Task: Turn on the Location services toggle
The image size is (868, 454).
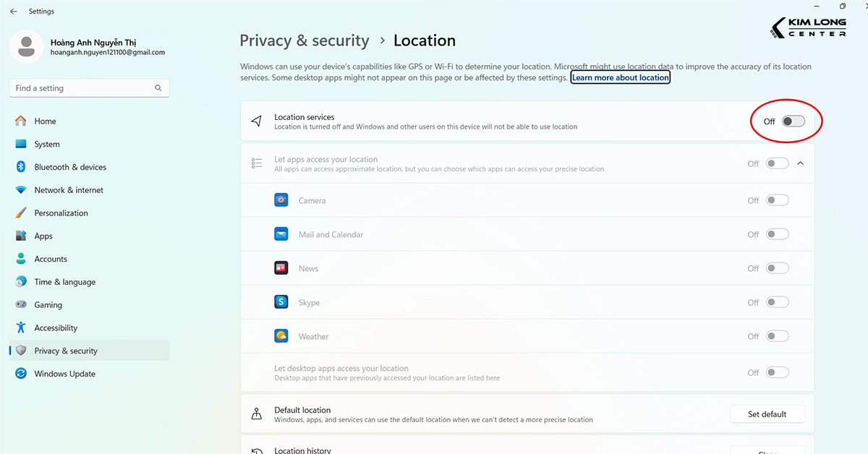Action: pos(793,121)
